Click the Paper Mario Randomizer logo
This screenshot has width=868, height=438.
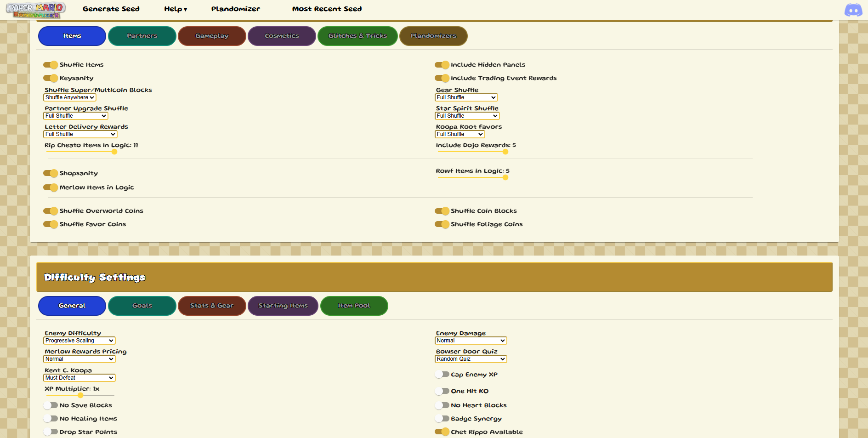coord(36,10)
